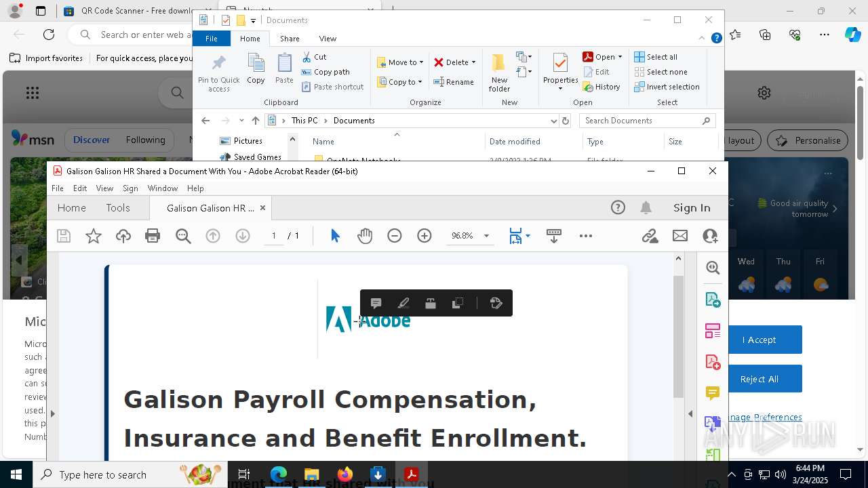Screen dimensions: 868x488
Task: Click the page number field in Acrobat
Action: click(274, 236)
